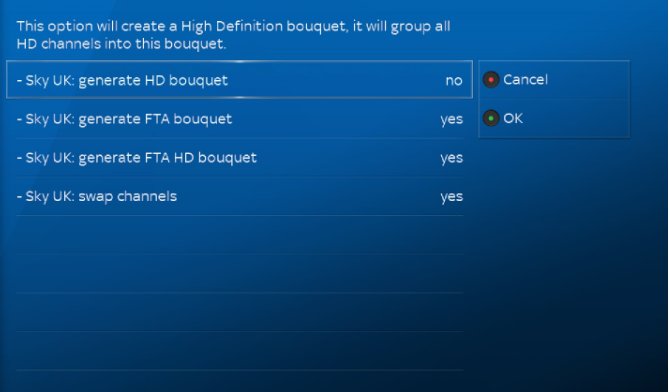Select the Cancel button label
Image resolution: width=670 pixels, height=392 pixels.
click(525, 80)
